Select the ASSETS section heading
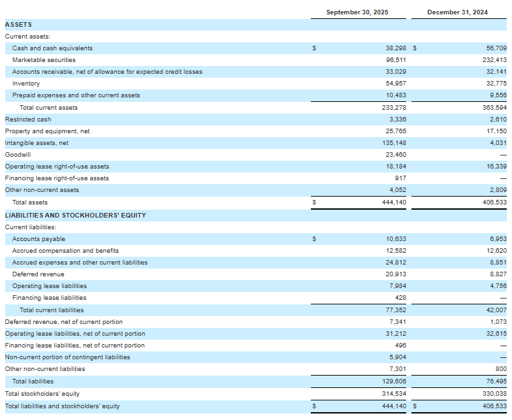512x420 pixels. [18, 25]
